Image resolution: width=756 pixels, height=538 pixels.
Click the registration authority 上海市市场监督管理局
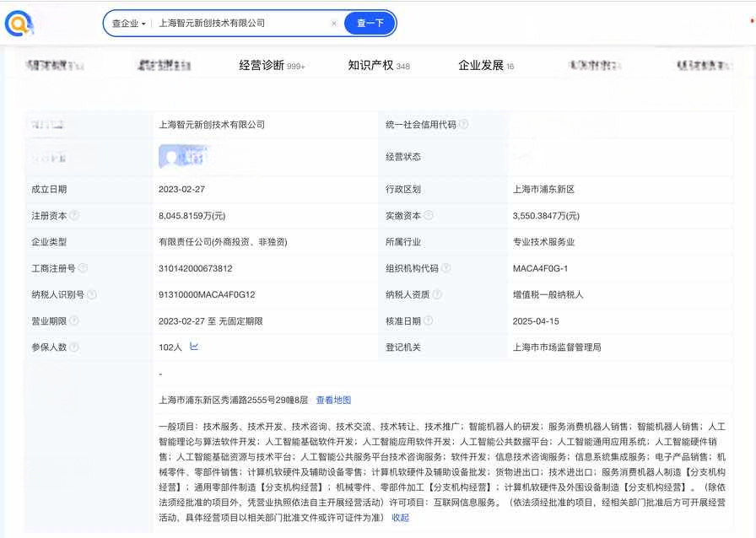point(557,347)
